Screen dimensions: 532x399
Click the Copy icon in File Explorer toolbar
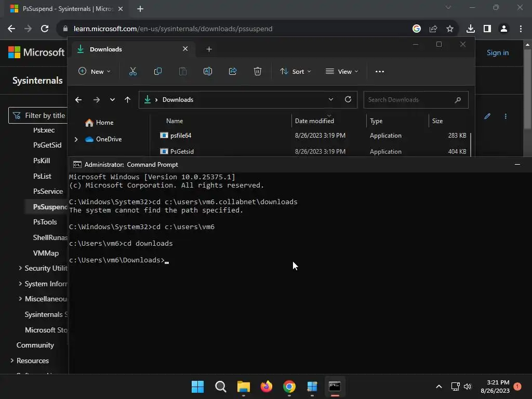pos(158,71)
